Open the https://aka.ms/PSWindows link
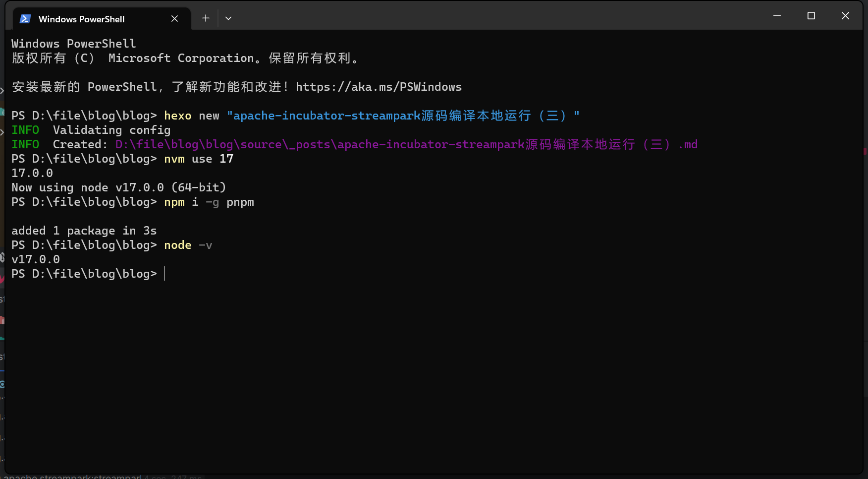 [x=379, y=87]
